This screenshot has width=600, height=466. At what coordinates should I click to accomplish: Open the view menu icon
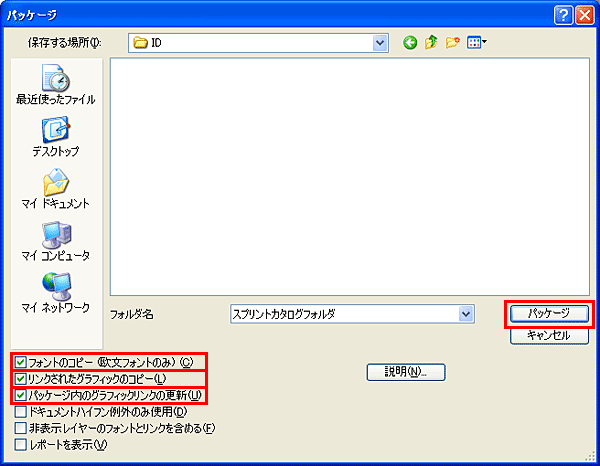click(x=476, y=42)
